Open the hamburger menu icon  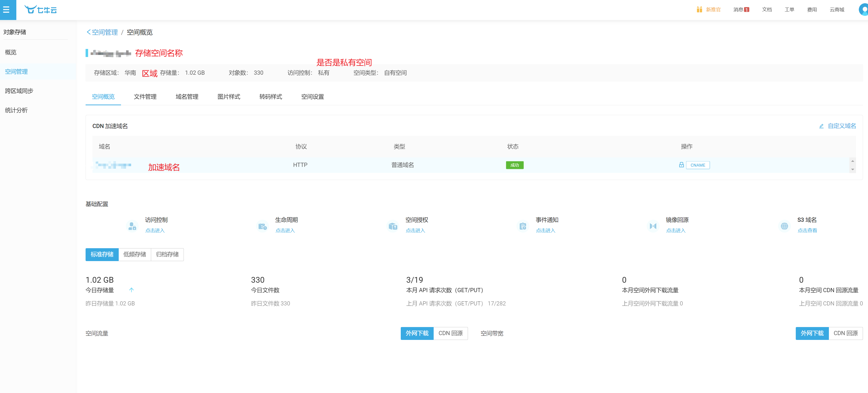(6, 10)
